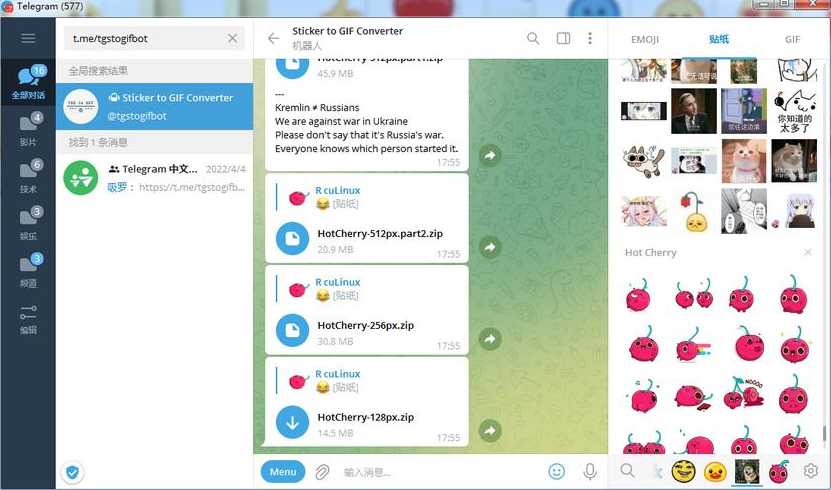Open the @tgstogifbot search result
Screen dimensions: 831x490
(x=154, y=106)
